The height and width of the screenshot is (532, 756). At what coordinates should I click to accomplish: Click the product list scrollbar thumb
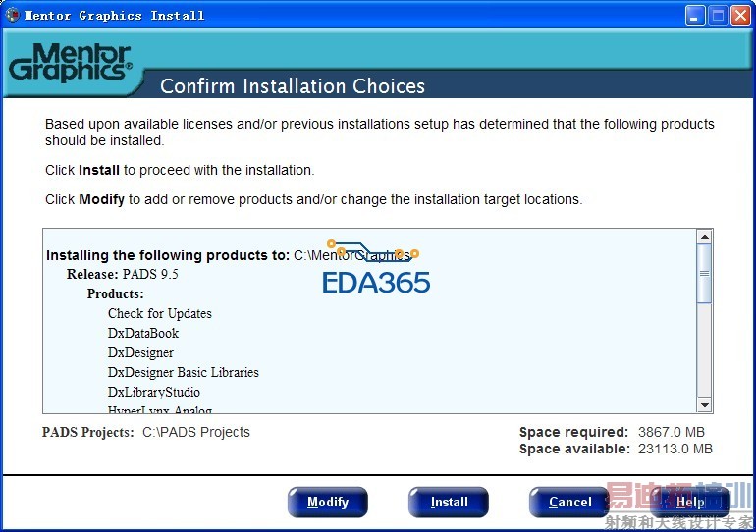tap(704, 273)
